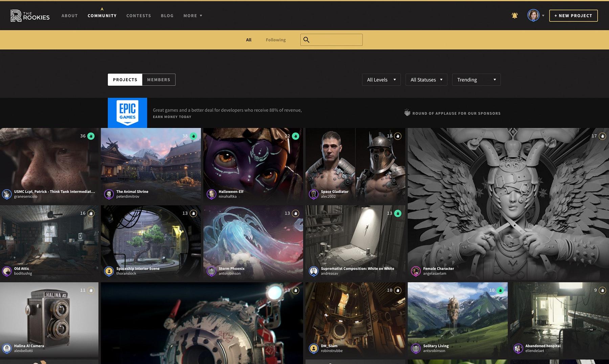
Task: Applaud the Space Gladiator project
Action: (x=398, y=136)
